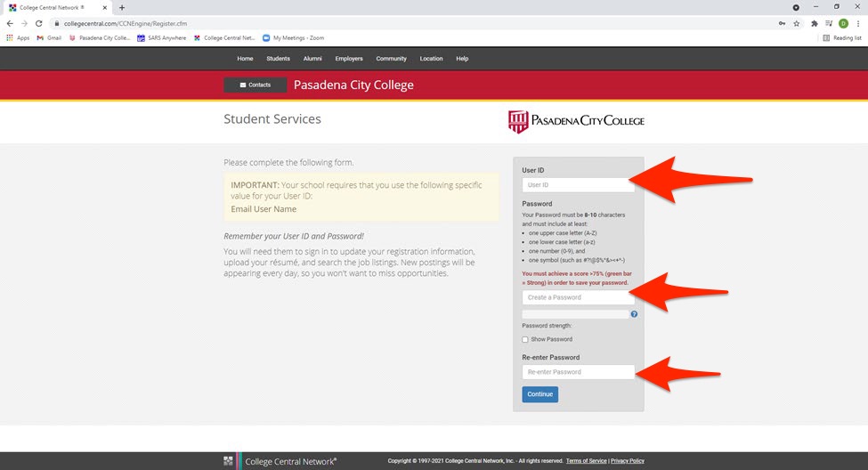Viewport: 868px width, 470px height.
Task: Open the Help menu item
Action: [x=462, y=58]
